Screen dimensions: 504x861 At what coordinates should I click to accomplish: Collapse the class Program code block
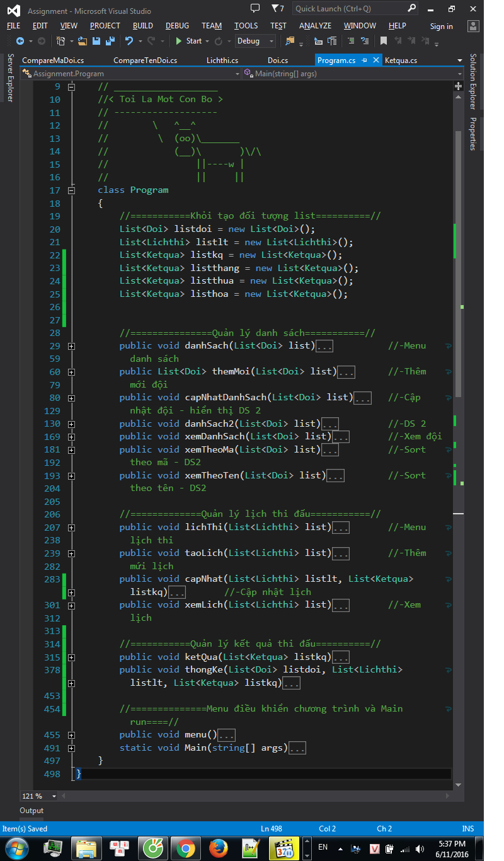tap(71, 190)
